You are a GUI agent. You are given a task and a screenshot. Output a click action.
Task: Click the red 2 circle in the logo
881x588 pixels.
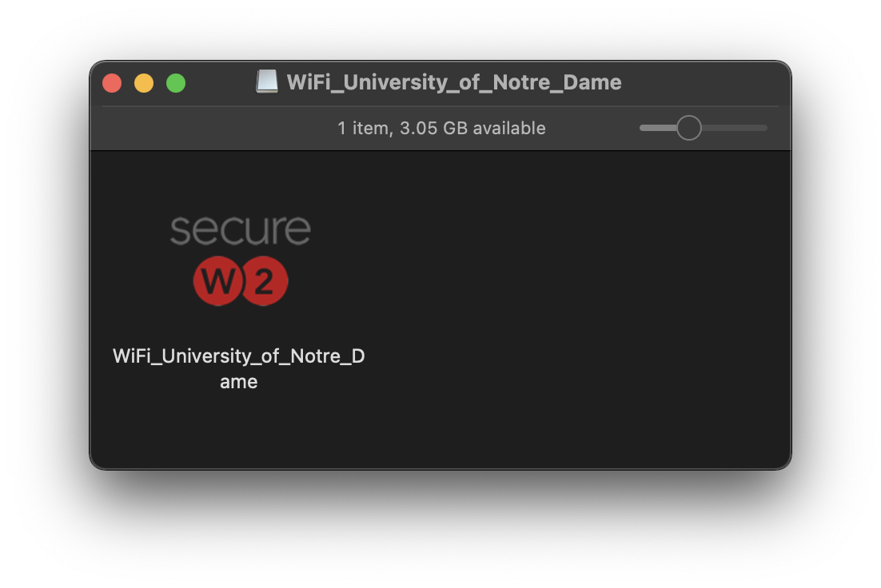pos(264,281)
